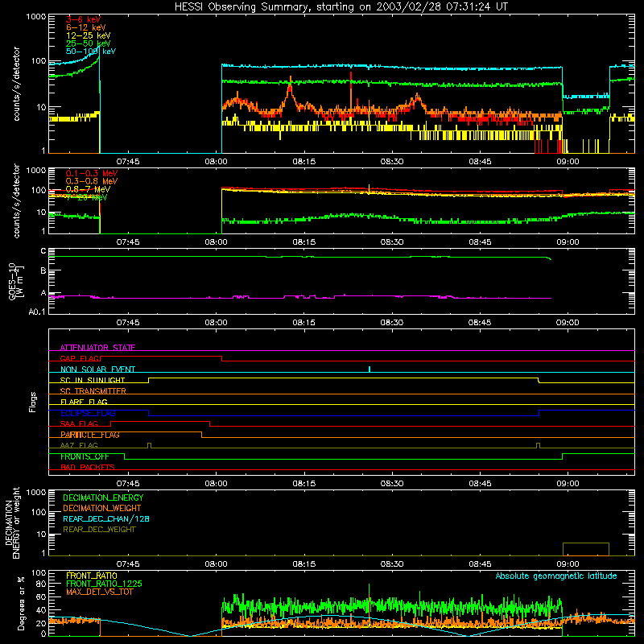Click the 0.3-0.8 MeV legend label

(92, 181)
